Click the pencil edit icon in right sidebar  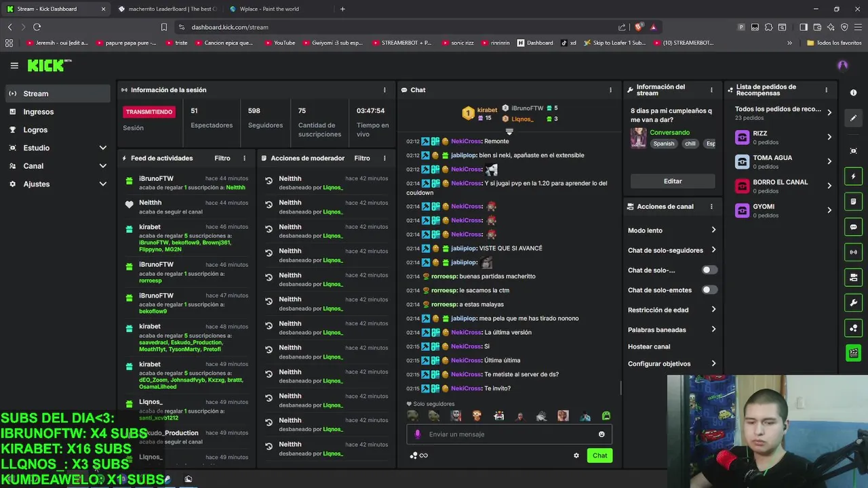pyautogui.click(x=854, y=118)
